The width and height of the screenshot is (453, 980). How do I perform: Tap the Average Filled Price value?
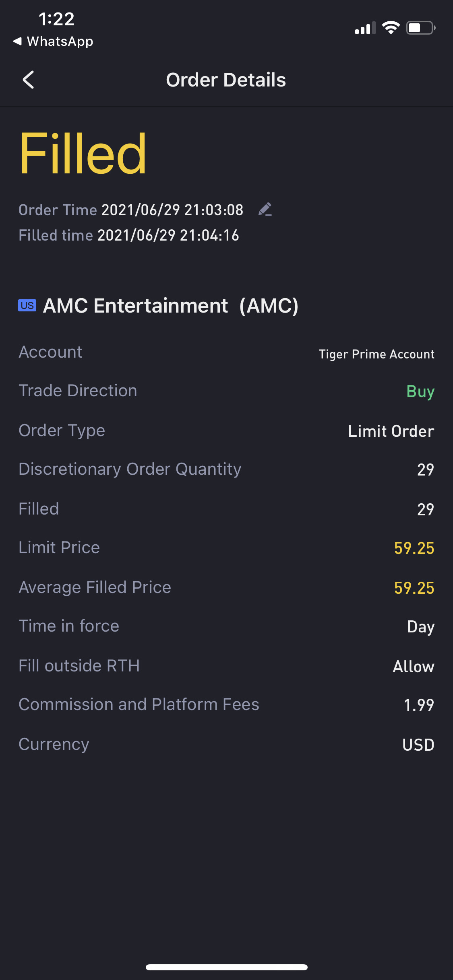[x=414, y=588]
